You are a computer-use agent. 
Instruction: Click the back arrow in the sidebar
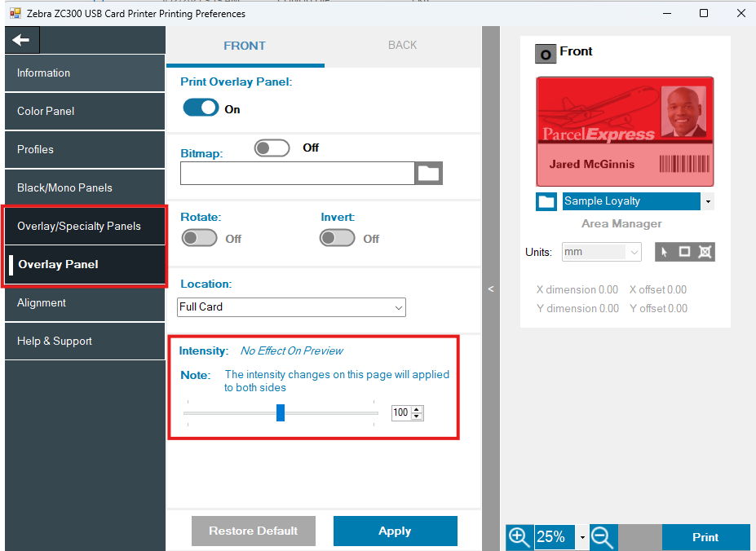click(x=21, y=40)
